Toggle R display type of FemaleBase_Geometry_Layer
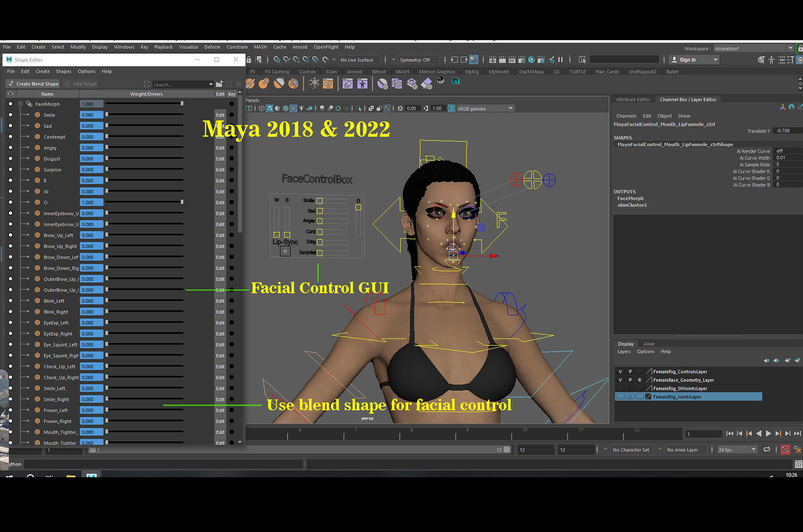 click(639, 380)
